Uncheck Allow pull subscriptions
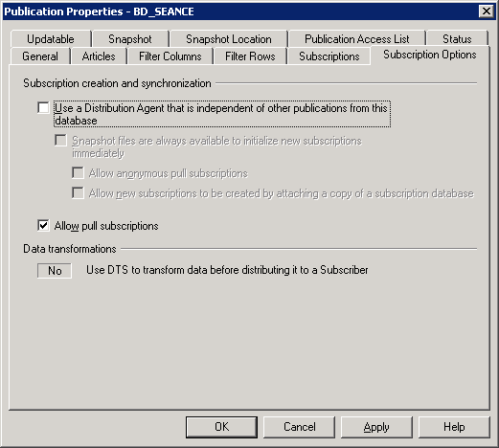The width and height of the screenshot is (499, 448). [x=43, y=226]
